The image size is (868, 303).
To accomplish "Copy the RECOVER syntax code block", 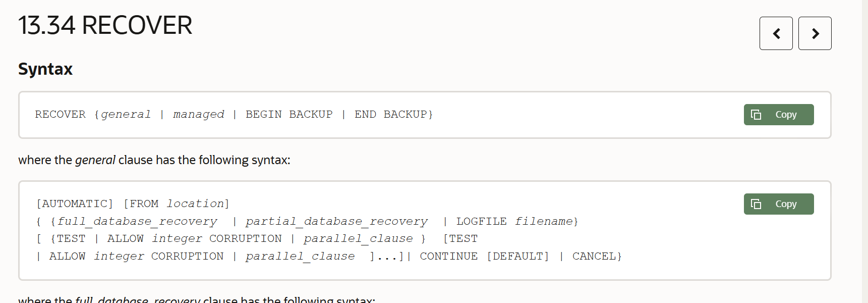I will pos(778,115).
